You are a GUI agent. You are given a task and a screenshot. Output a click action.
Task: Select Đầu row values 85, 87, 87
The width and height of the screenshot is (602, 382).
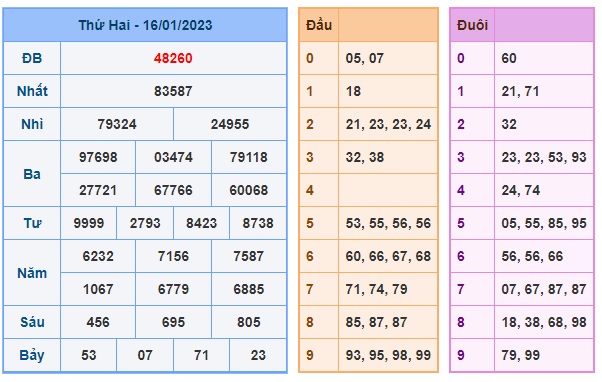376,322
